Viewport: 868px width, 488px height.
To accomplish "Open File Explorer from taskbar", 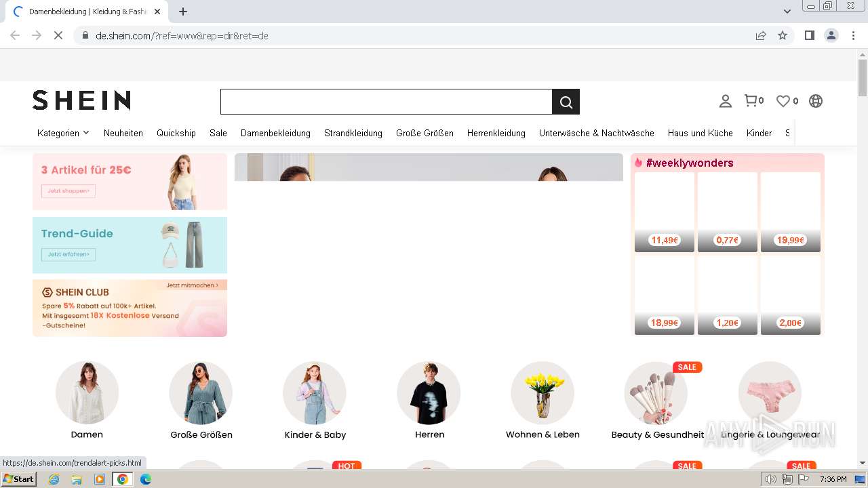I will click(77, 479).
